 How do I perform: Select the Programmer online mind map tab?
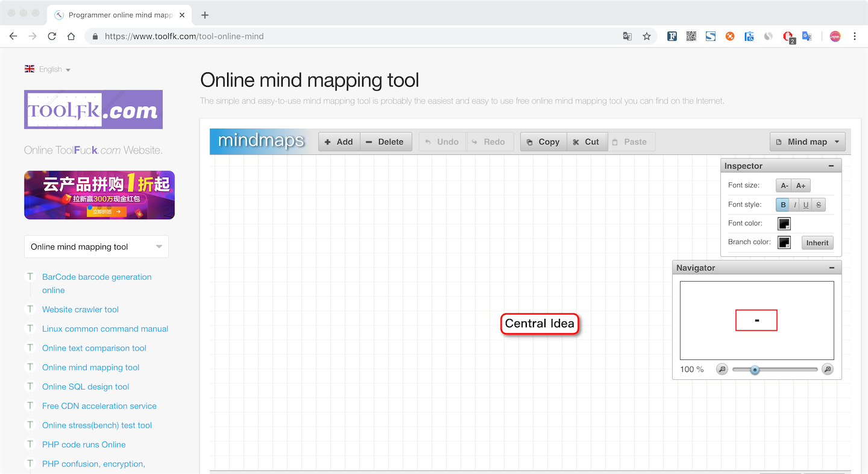pos(119,15)
